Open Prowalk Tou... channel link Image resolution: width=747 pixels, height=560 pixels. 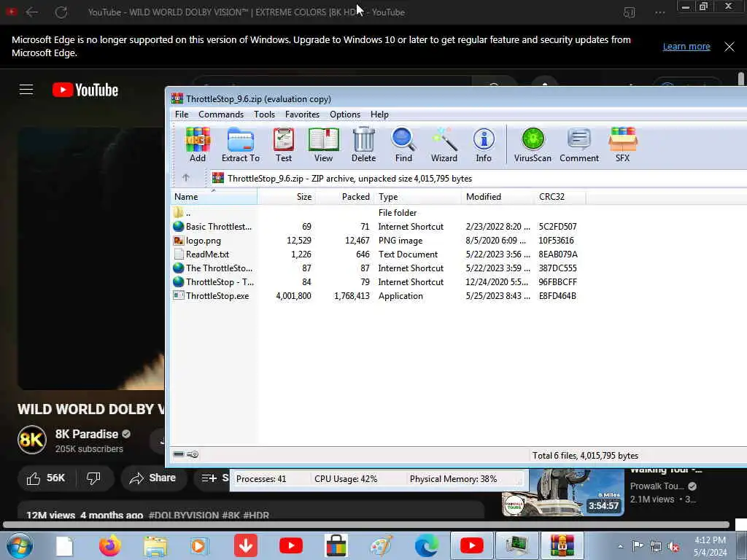click(657, 486)
